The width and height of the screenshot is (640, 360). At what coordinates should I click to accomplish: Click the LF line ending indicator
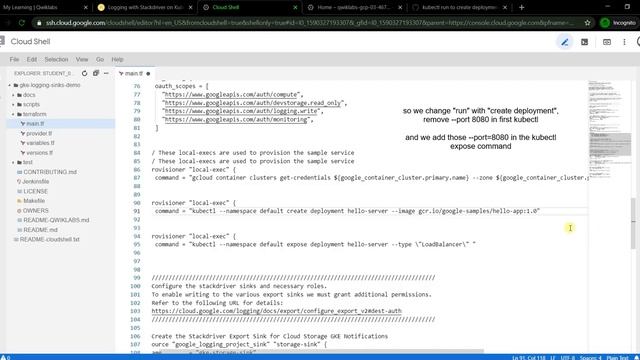(552, 358)
